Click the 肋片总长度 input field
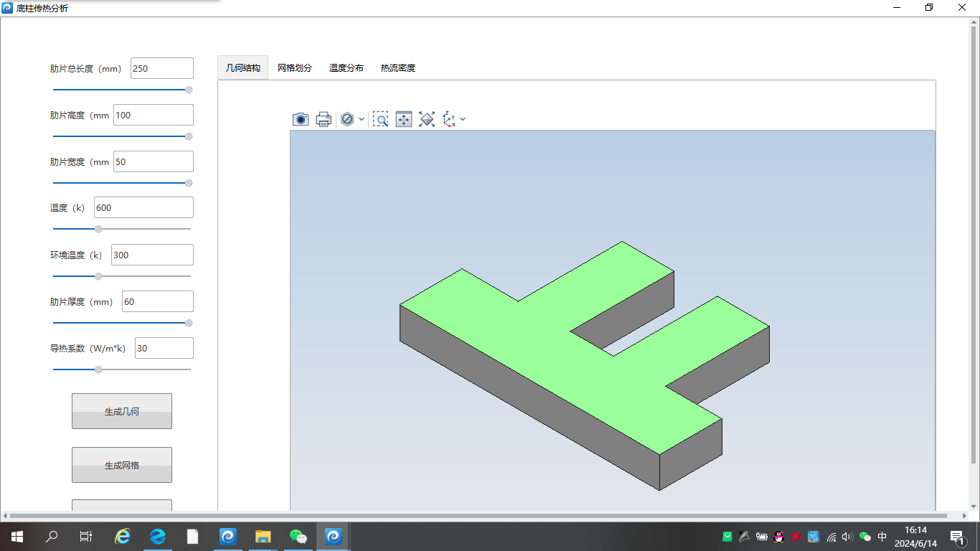980x551 pixels. pyautogui.click(x=161, y=68)
